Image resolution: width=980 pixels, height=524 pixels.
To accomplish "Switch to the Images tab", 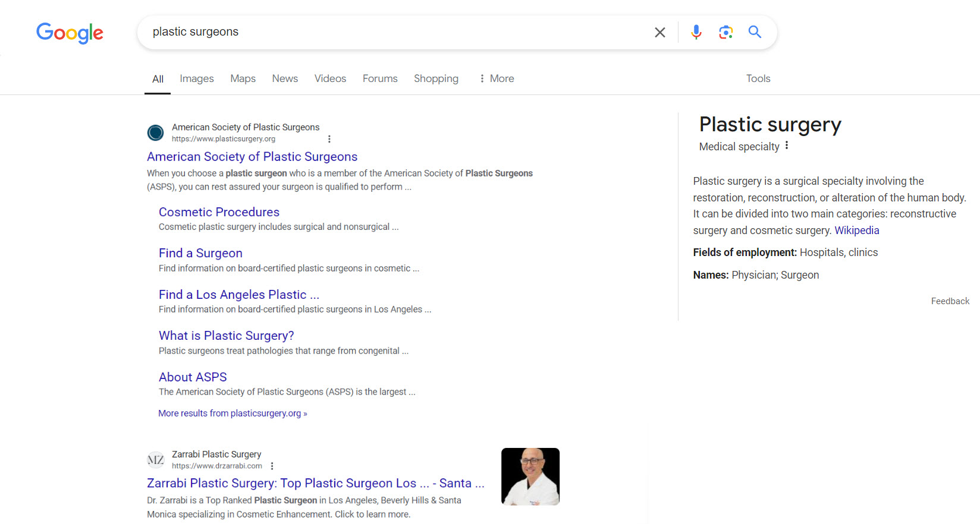I will tap(197, 78).
